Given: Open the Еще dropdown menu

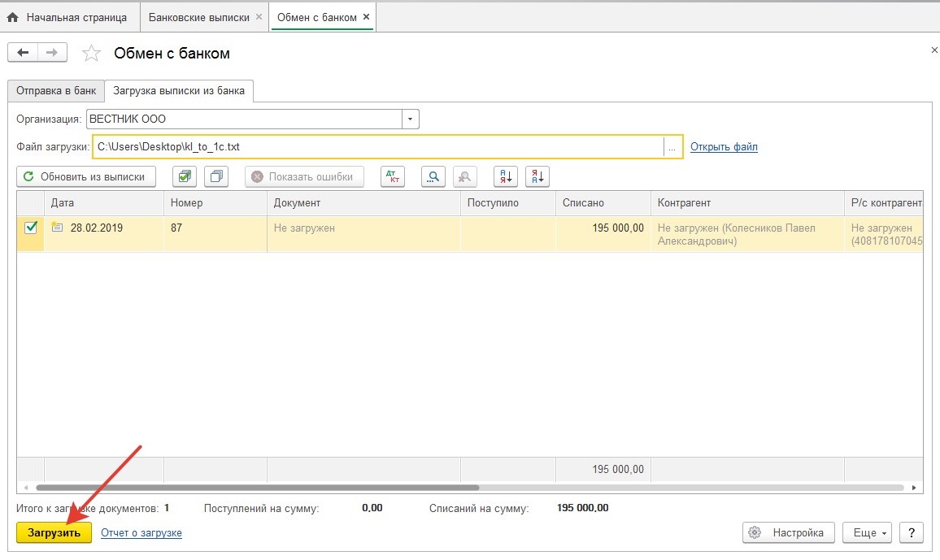Looking at the screenshot, I should [867, 532].
